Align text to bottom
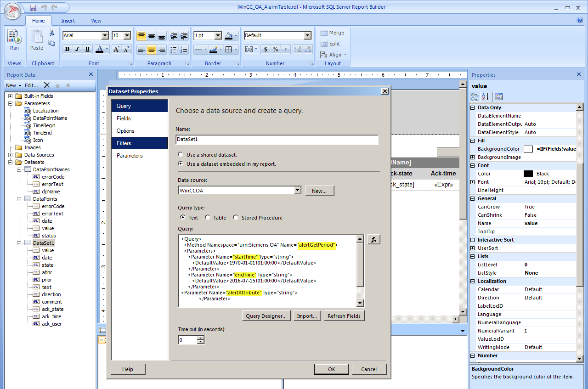588x389 pixels. (x=162, y=36)
